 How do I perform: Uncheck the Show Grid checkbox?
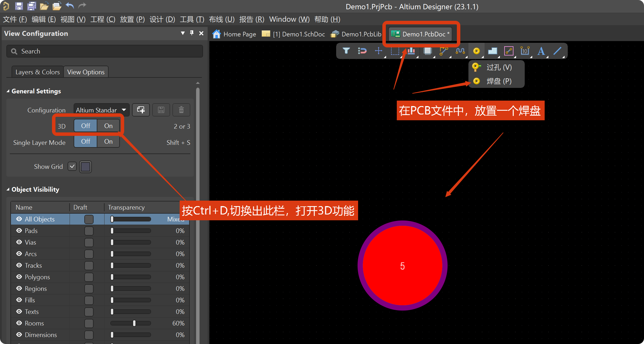point(72,167)
